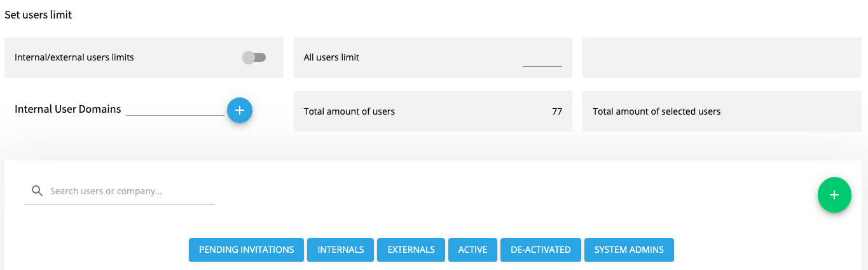Filter the list to Active users
Image resolution: width=868 pixels, height=270 pixels.
click(473, 250)
